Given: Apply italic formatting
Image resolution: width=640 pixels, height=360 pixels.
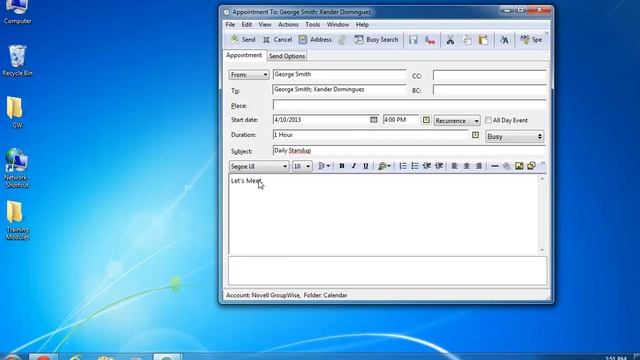Looking at the screenshot, I should (354, 166).
